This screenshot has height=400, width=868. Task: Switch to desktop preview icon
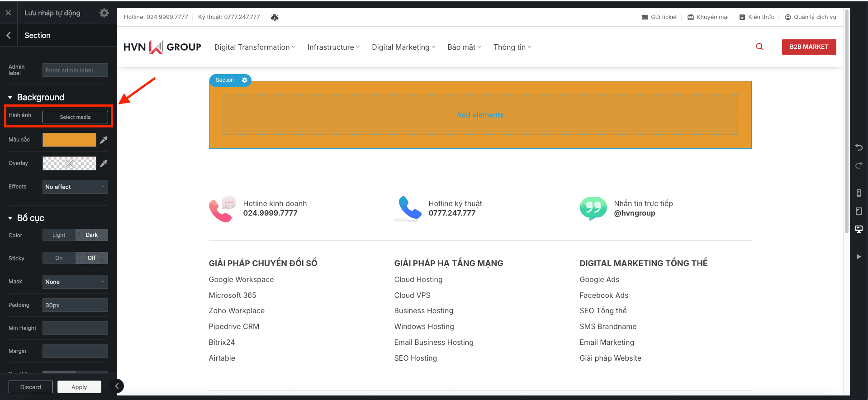859,229
